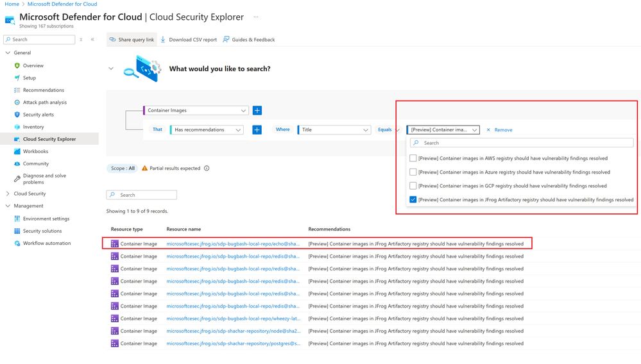Viewport: 641px width, 364px height.
Task: Click the Diagnose and solve problems wrench icon
Action: click(17, 179)
